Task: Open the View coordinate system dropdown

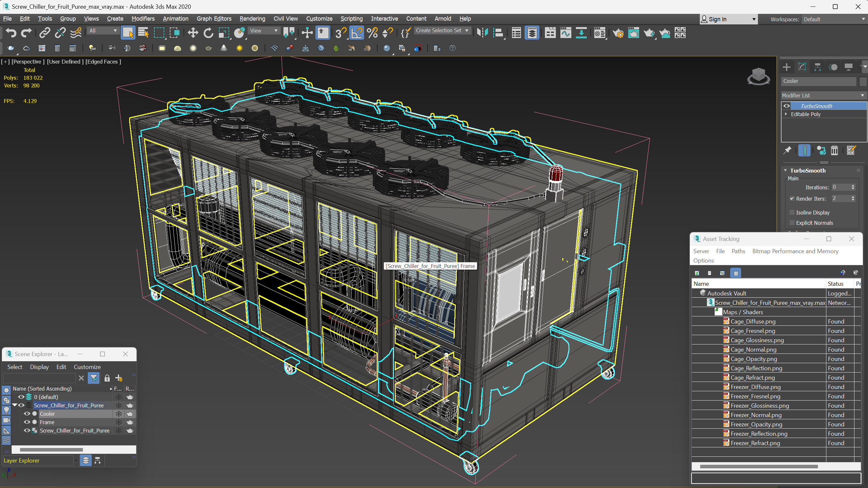Action: pyautogui.click(x=264, y=31)
